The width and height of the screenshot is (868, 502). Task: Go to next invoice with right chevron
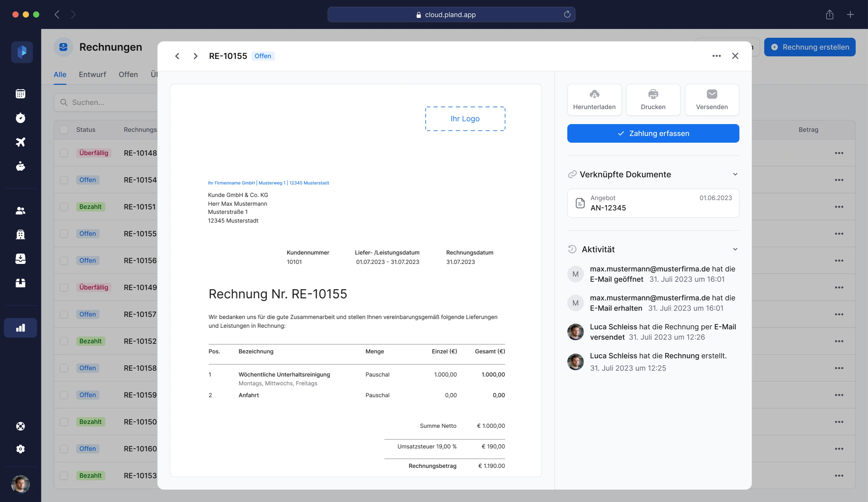coord(195,56)
